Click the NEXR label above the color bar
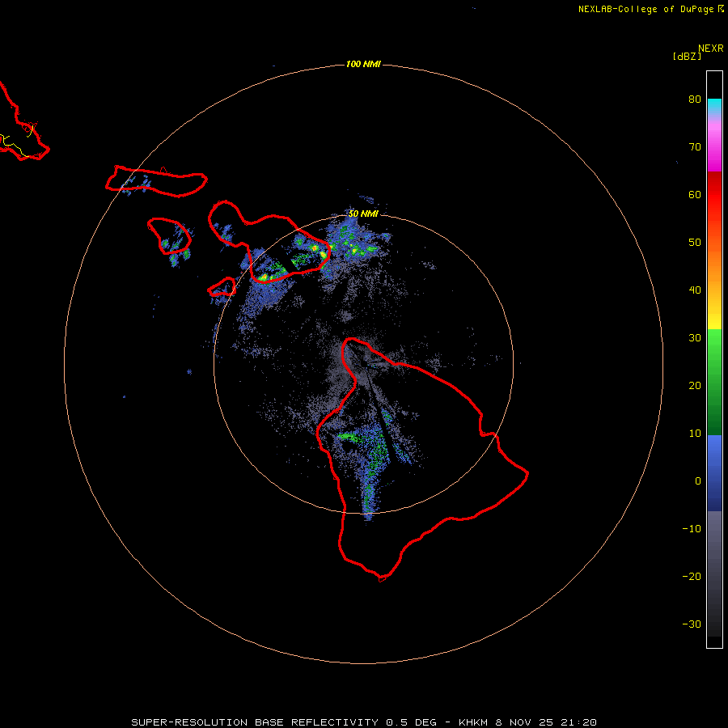 [x=710, y=49]
